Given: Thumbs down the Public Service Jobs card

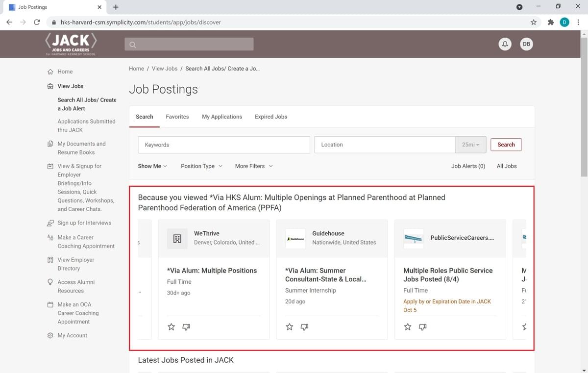Looking at the screenshot, I should point(422,327).
